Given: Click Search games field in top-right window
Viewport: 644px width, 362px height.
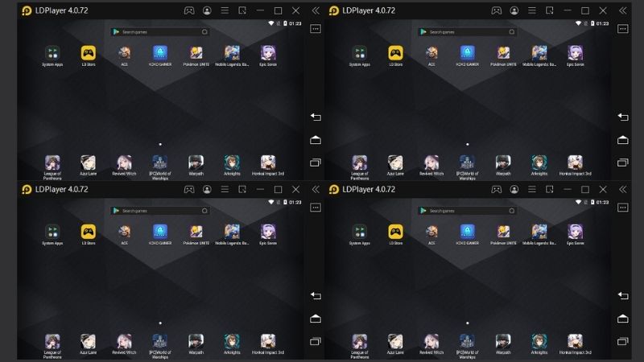Looking at the screenshot, I should pos(468,31).
